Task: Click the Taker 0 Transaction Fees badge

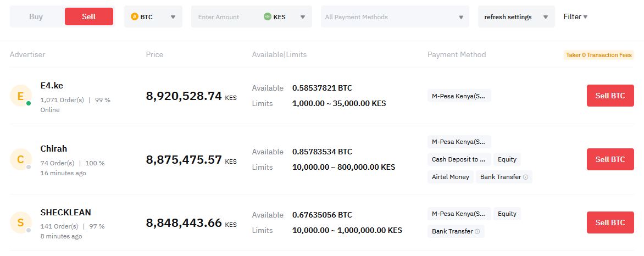Action: (x=599, y=55)
